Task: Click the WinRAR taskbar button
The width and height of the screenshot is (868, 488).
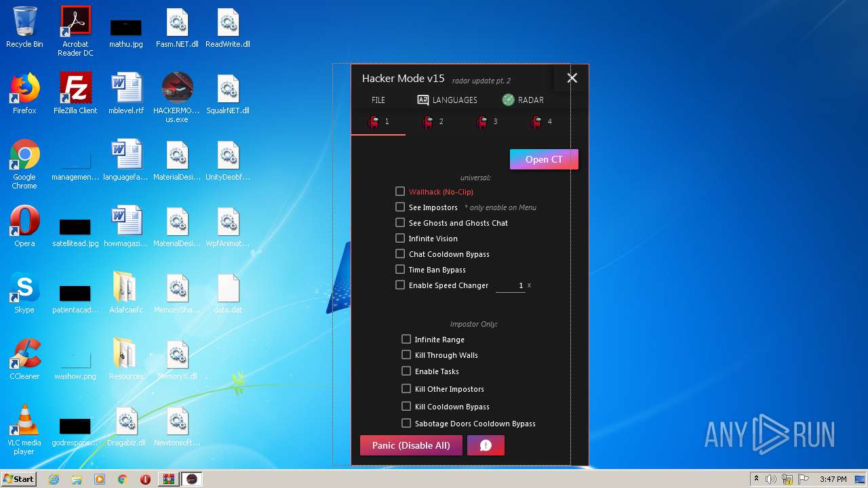Action: pyautogui.click(x=168, y=479)
